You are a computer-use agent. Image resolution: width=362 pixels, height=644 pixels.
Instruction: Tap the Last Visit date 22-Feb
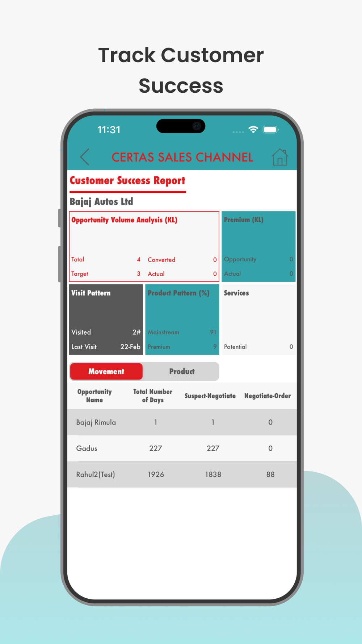(130, 347)
